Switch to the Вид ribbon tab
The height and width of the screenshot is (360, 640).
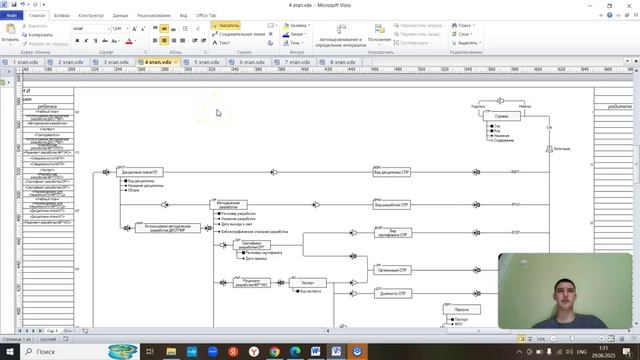183,16
